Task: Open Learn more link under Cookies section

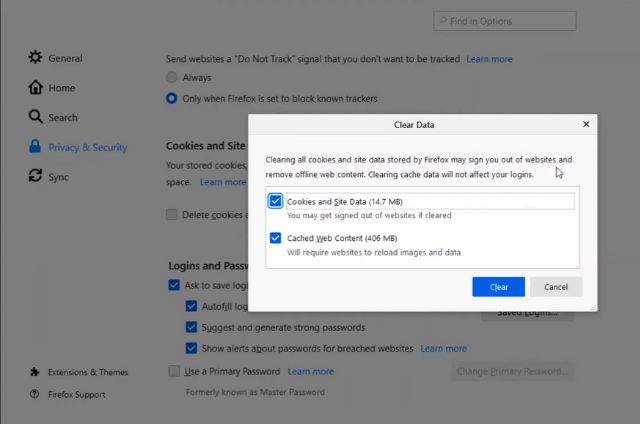Action: click(x=223, y=182)
